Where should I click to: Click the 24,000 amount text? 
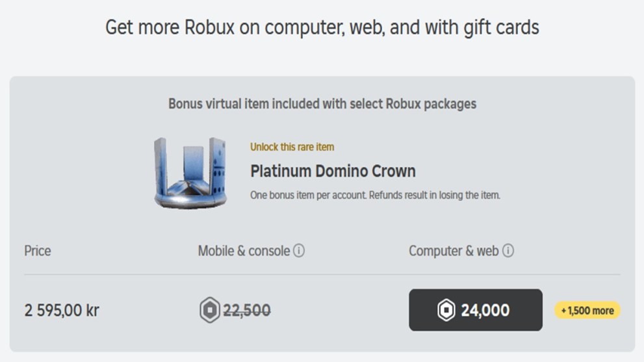[485, 311]
